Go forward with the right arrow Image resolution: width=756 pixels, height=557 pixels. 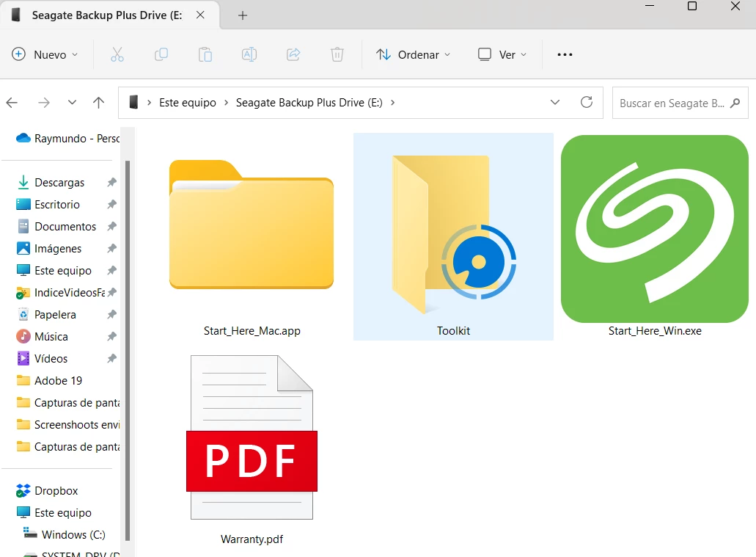pyautogui.click(x=44, y=102)
